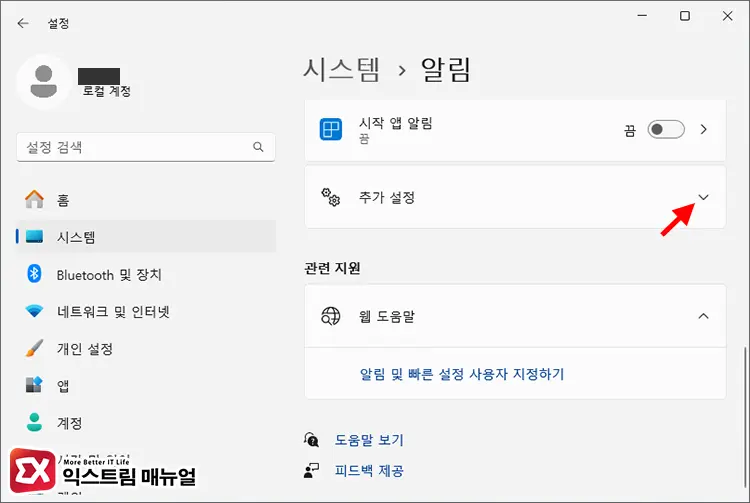This screenshot has width=750, height=503.
Task: Click the 홈 house icon
Action: pos(34,199)
